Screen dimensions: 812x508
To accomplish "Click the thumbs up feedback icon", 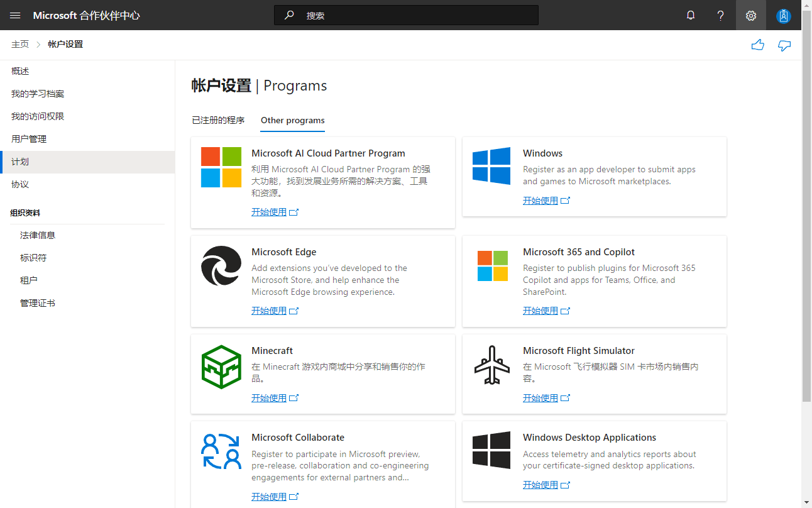I will [x=758, y=45].
